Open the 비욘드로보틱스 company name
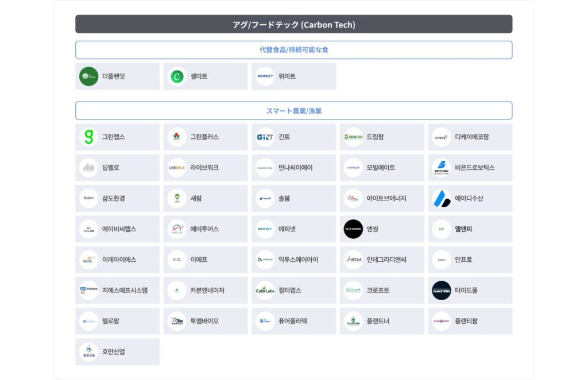This screenshot has height=380, width=588. pyautogui.click(x=475, y=168)
